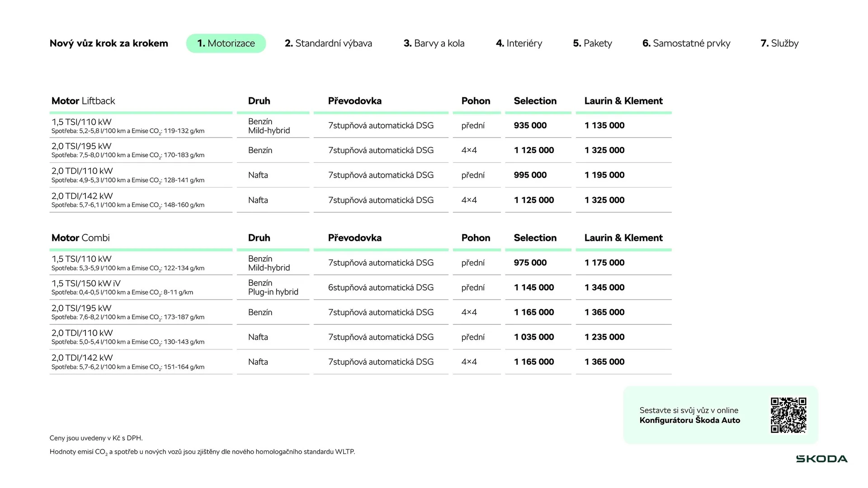
Task: Click Combi 1,5 TSI/150 kW iV row
Action: point(361,287)
